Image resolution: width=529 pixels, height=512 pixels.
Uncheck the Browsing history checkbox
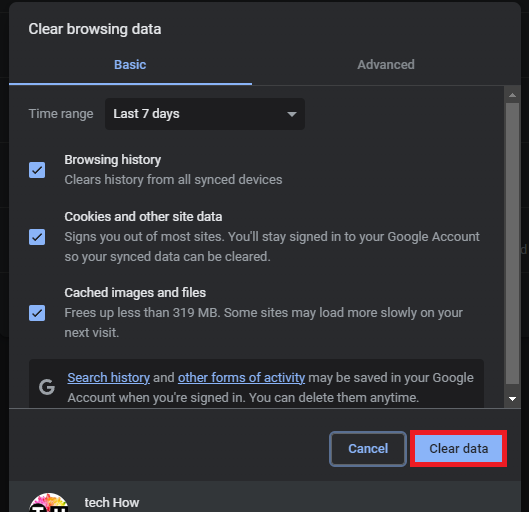coord(37,170)
